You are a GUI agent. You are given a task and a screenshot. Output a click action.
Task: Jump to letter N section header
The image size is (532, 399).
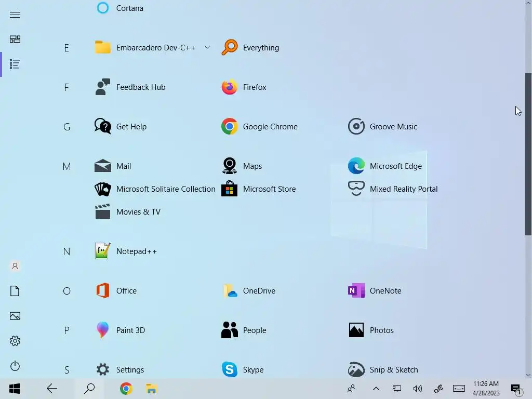pos(66,252)
